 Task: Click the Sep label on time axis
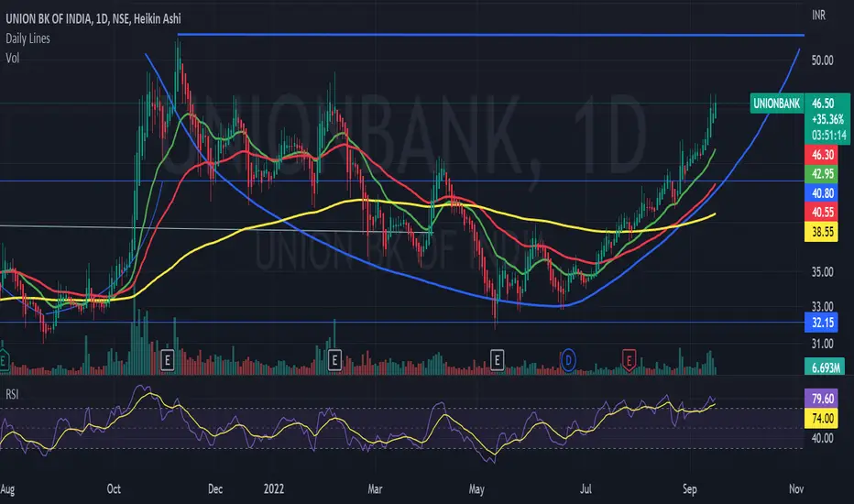(689, 489)
